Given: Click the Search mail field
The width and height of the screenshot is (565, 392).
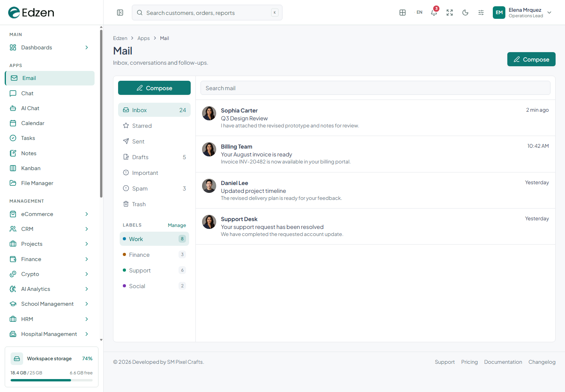Looking at the screenshot, I should point(375,88).
